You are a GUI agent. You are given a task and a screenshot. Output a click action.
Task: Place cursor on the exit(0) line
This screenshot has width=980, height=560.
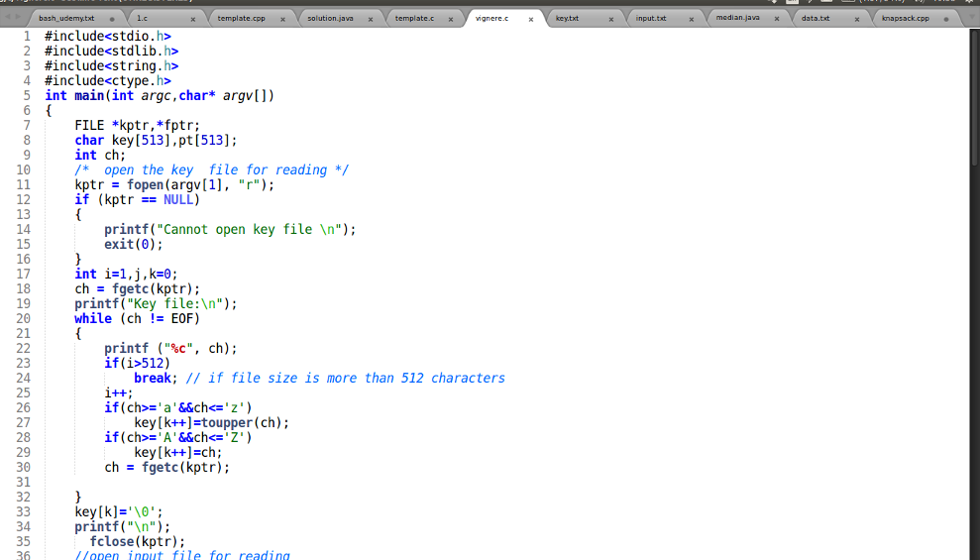coord(133,244)
